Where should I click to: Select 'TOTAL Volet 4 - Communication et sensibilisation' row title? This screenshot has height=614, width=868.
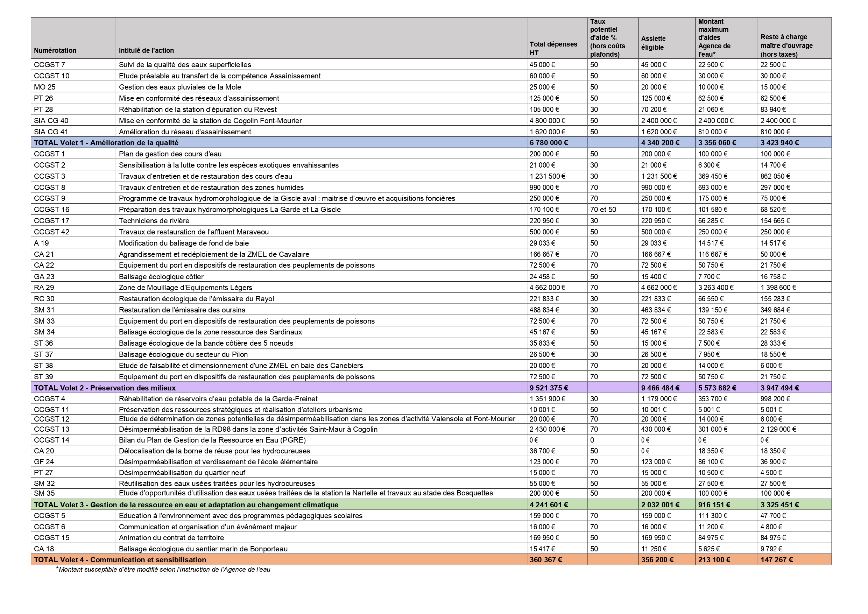[120, 559]
